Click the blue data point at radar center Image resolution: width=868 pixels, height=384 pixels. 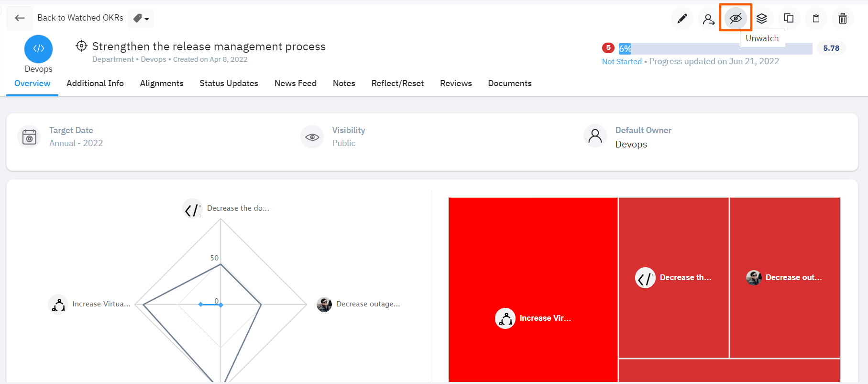pos(220,305)
